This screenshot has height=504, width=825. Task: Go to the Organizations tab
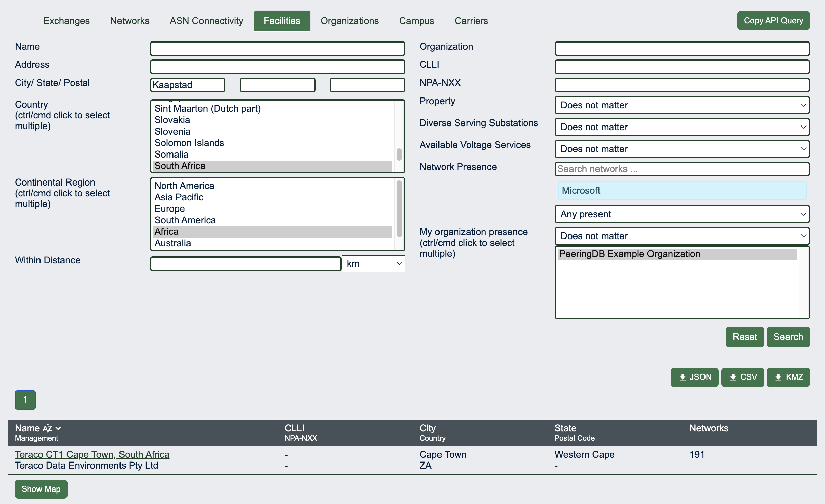pos(350,21)
